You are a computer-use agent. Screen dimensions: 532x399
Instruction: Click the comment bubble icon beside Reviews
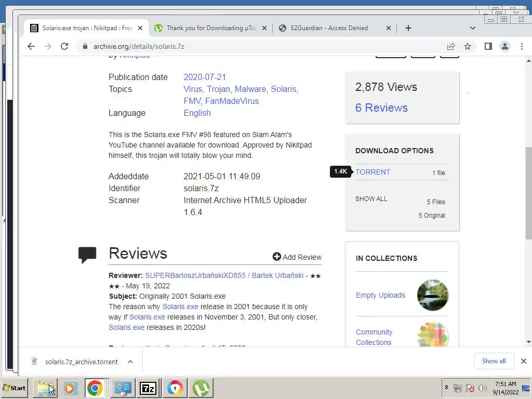[x=87, y=255]
